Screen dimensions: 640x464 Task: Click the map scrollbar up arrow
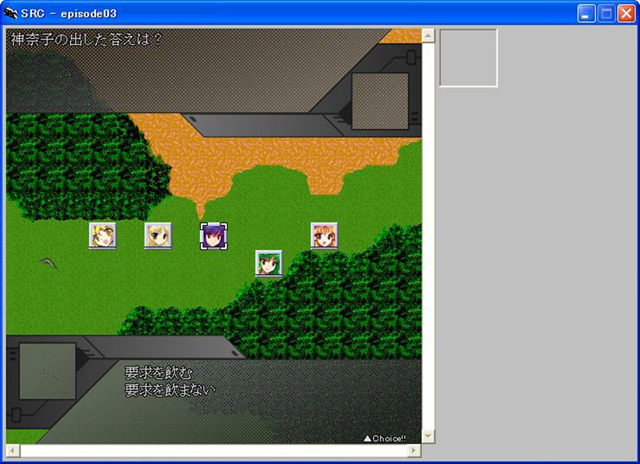coord(428,36)
